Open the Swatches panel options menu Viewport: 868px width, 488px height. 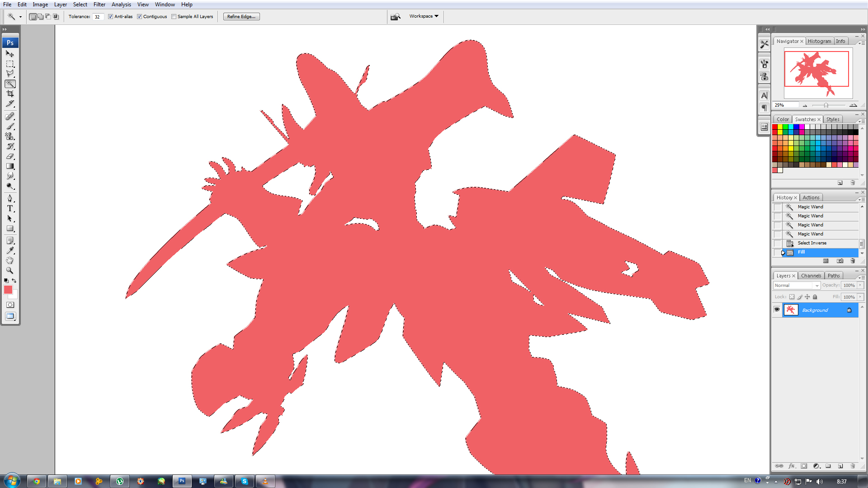pos(862,121)
